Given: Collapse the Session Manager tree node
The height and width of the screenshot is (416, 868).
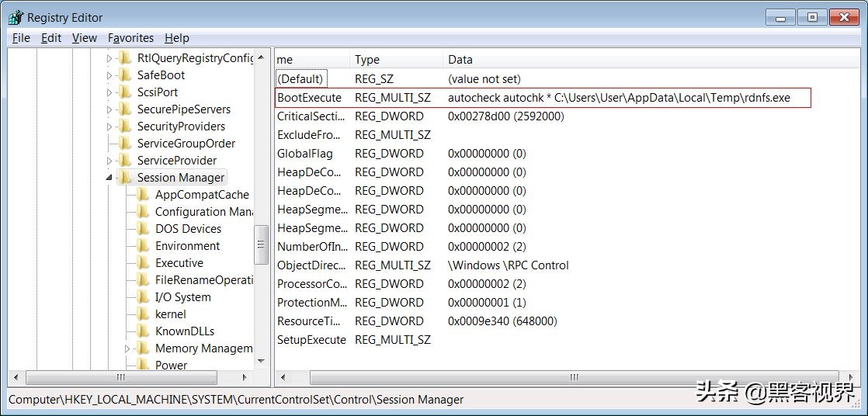Looking at the screenshot, I should point(109,178).
